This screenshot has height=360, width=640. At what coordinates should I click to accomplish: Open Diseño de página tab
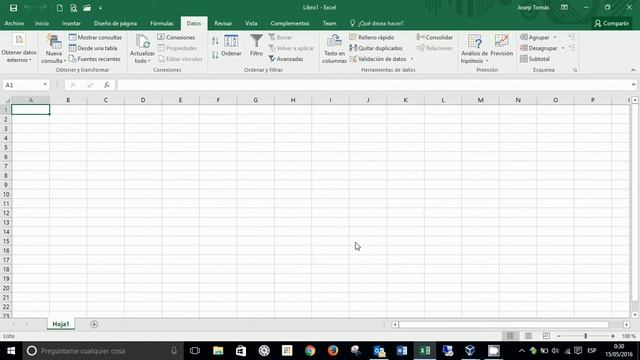click(x=116, y=23)
